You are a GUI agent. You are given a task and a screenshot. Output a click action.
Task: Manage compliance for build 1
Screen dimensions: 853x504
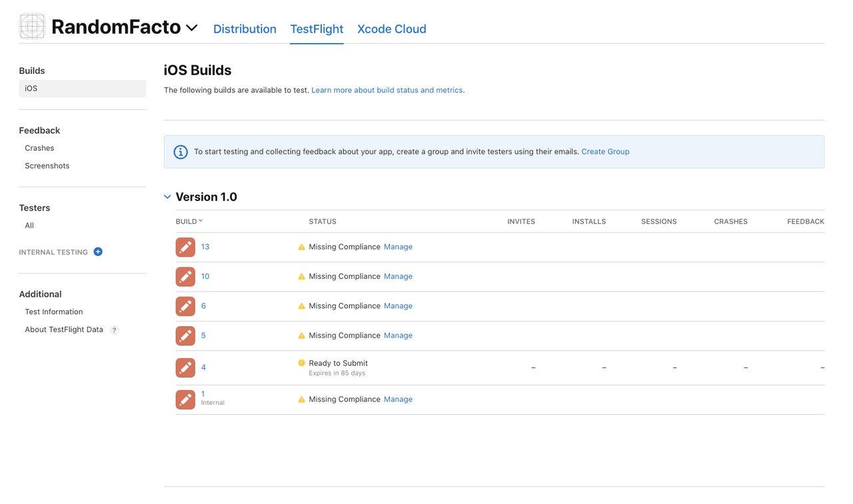tap(398, 399)
